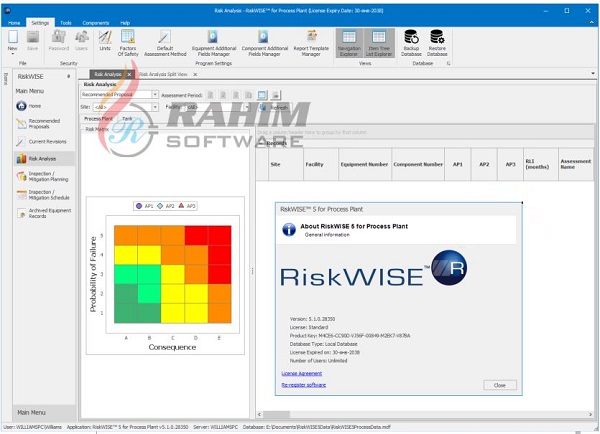The height and width of the screenshot is (434, 600).
Task: Click the Save icon in ribbon
Action: [33, 41]
